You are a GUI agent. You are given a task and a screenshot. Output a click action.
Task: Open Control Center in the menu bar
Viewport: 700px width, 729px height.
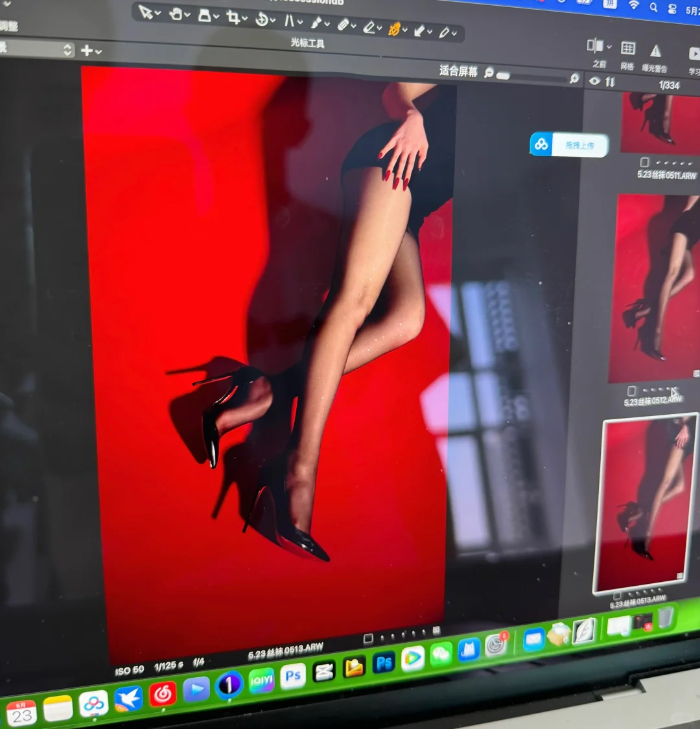(x=672, y=8)
